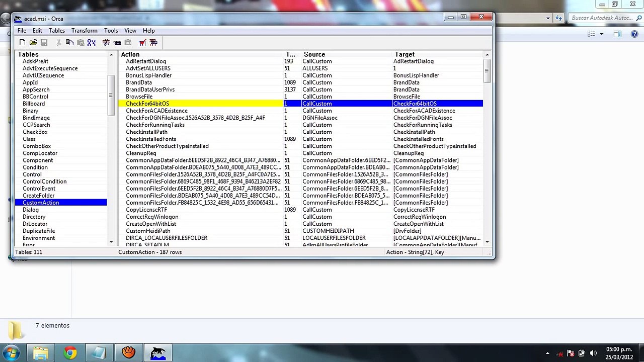
Task: Select the CustomAction table
Action: point(61,203)
